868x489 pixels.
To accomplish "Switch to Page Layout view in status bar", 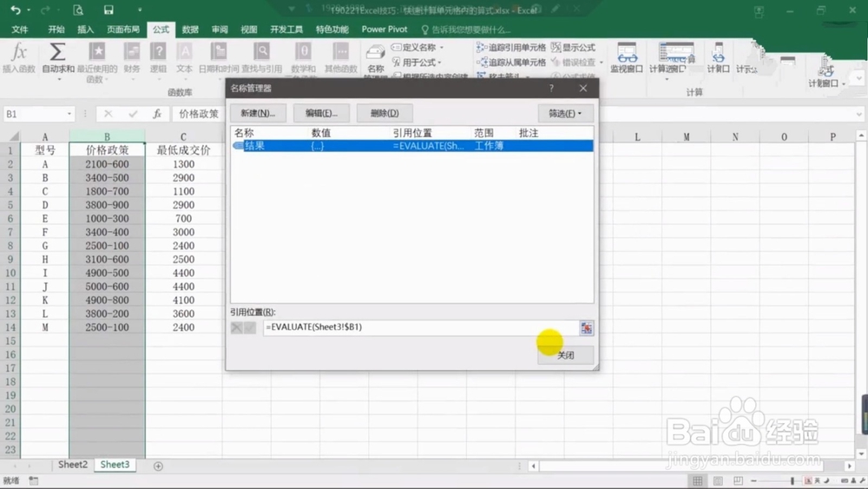I will click(x=718, y=480).
